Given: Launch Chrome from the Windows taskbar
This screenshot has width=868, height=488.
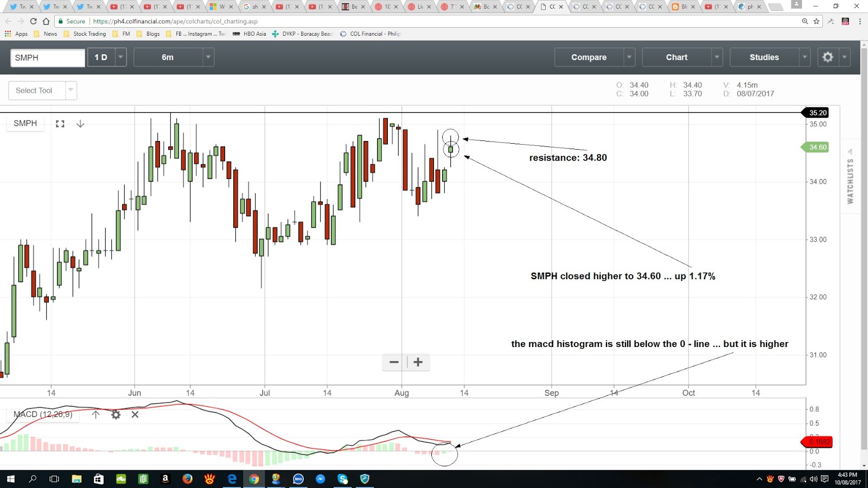Looking at the screenshot, I should [x=254, y=479].
